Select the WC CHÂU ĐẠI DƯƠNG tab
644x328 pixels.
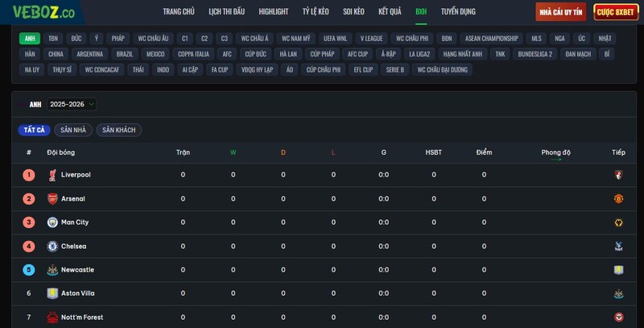click(442, 69)
